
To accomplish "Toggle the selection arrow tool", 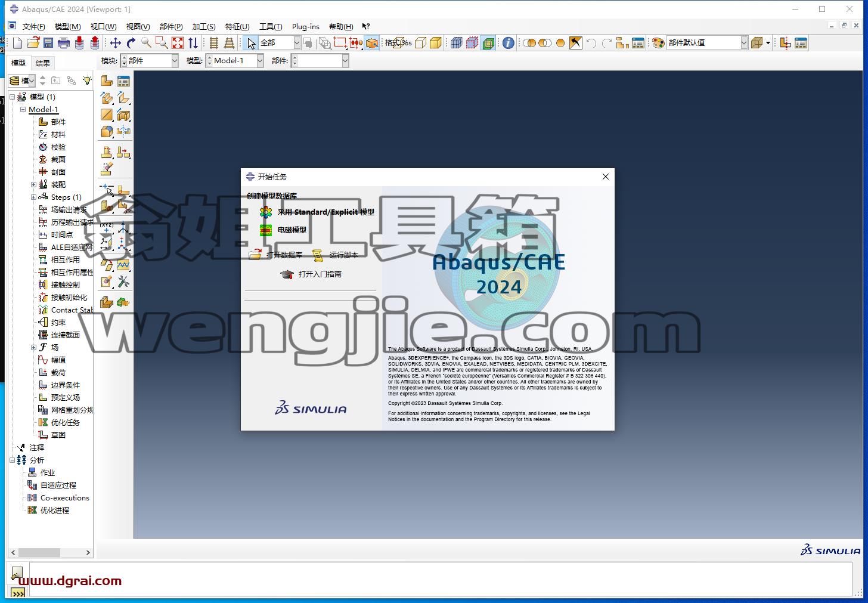I will pos(251,43).
